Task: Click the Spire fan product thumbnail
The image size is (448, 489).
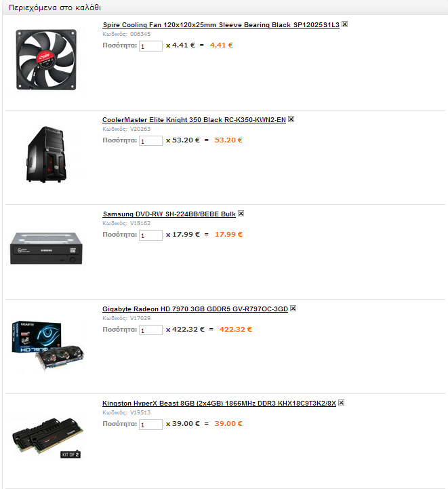Action: [46, 60]
